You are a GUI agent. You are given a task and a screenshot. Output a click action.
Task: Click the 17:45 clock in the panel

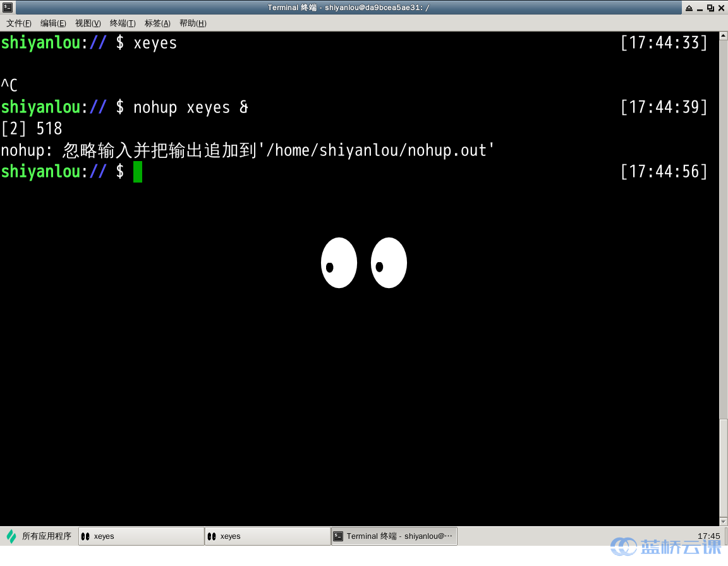[708, 536]
